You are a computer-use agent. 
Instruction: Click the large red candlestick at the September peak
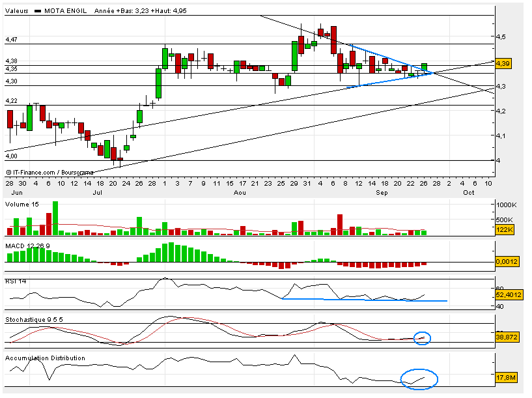tap(333, 40)
